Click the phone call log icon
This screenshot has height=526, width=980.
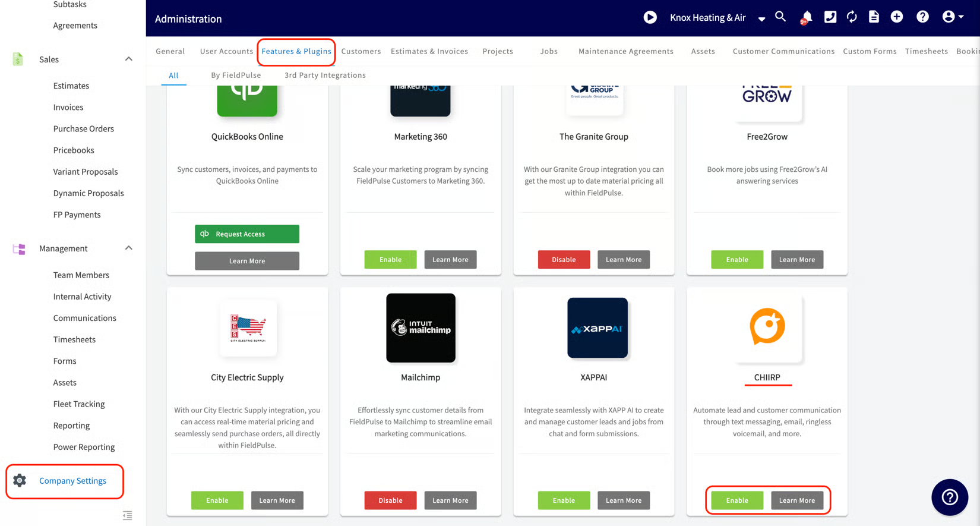click(830, 17)
